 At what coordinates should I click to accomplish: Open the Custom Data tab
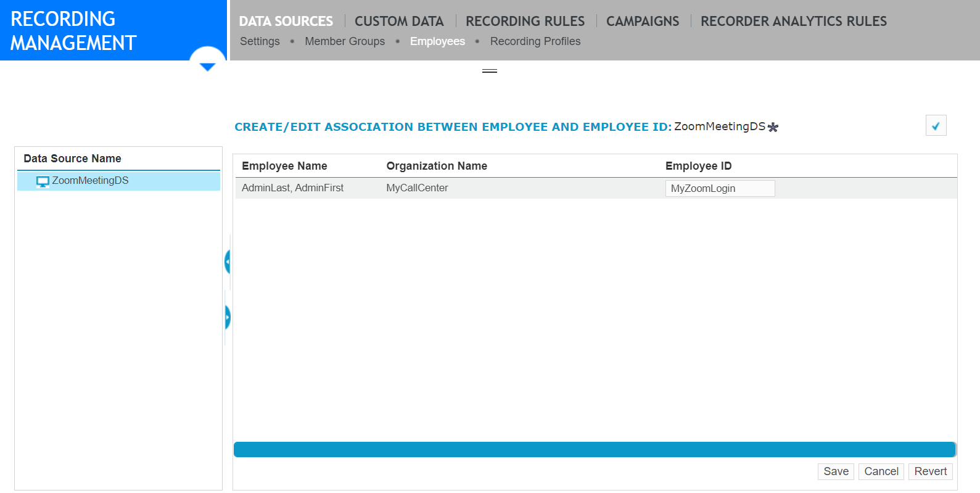point(399,21)
